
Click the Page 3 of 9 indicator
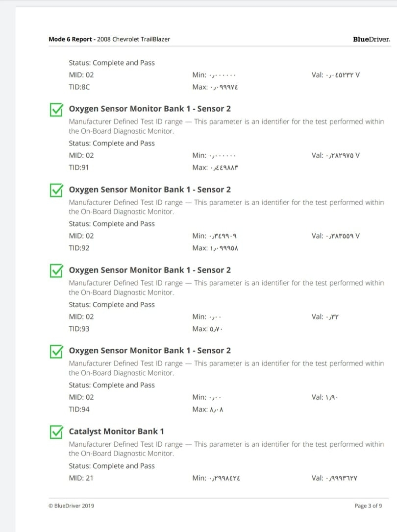tap(368, 506)
